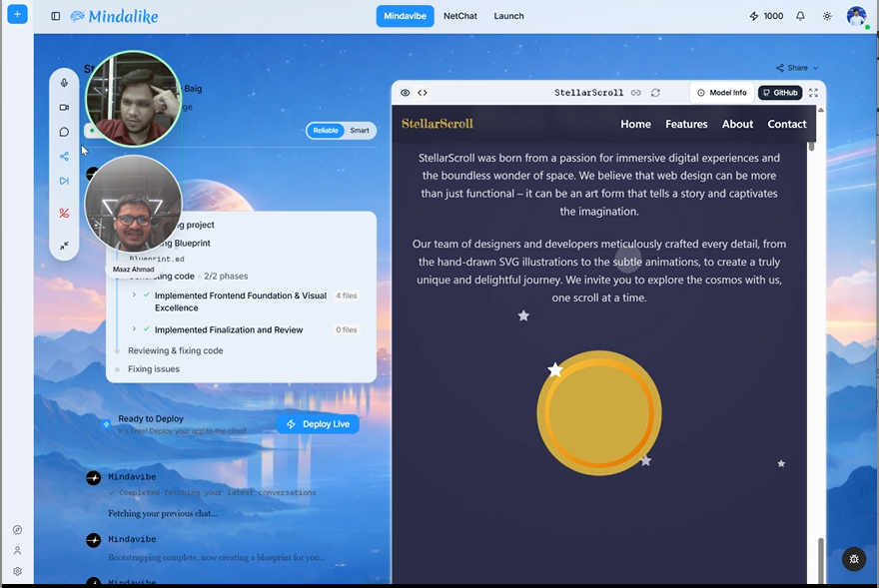Select the Smart mode option
Viewport: 879px width, 588px height.
[360, 131]
